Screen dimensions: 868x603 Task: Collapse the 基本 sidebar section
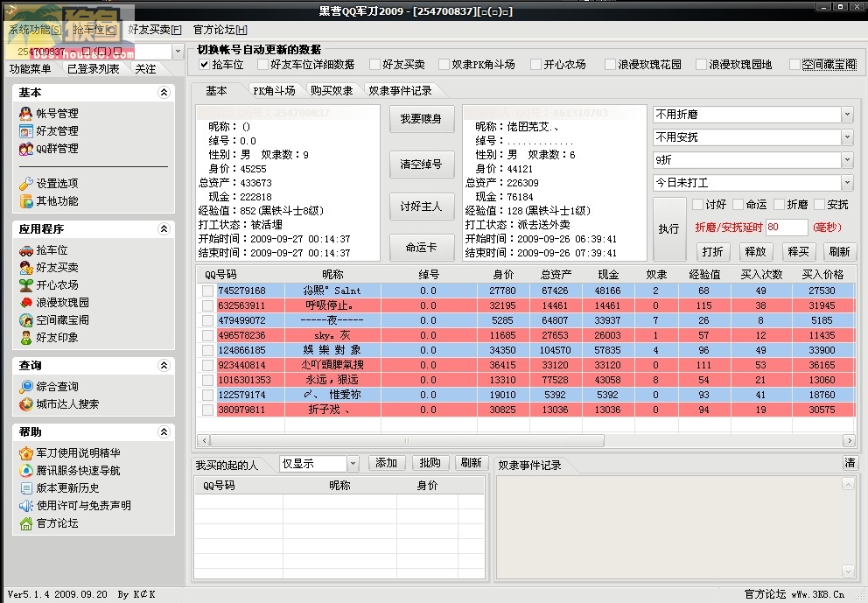(x=164, y=93)
